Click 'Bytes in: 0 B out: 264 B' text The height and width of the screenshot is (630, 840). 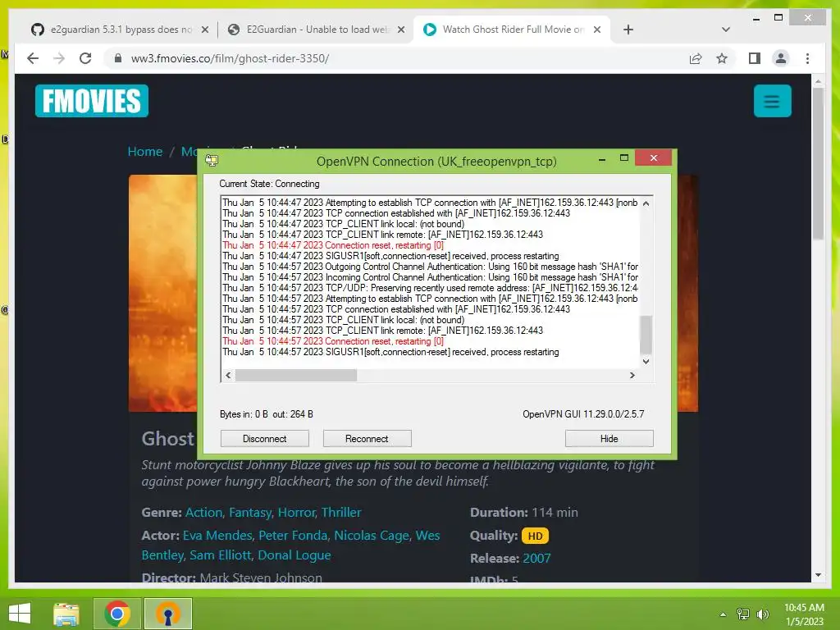[x=267, y=414]
